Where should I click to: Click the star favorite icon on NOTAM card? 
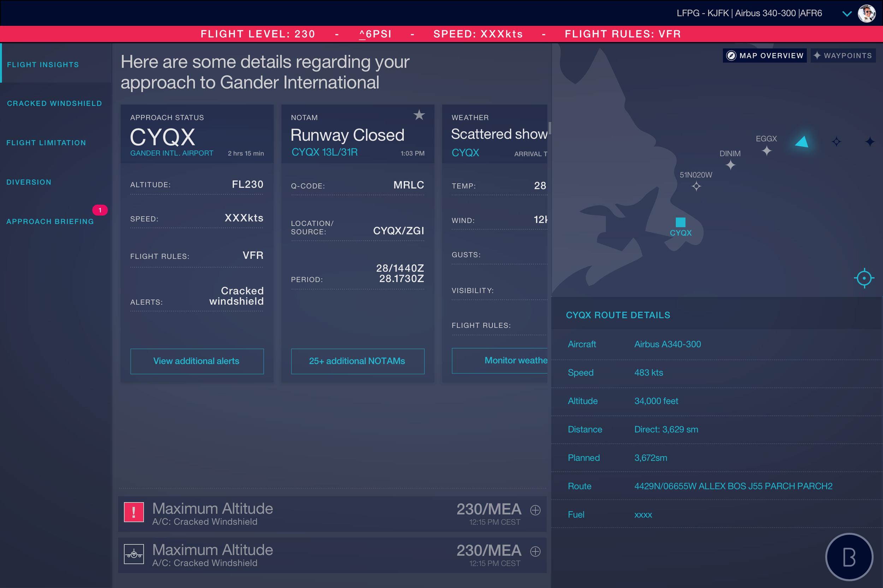coord(419,115)
